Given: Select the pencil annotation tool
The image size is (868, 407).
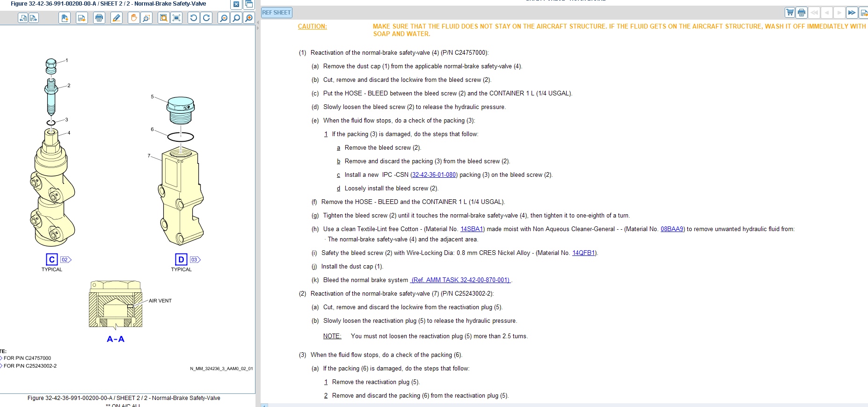Looking at the screenshot, I should point(117,18).
